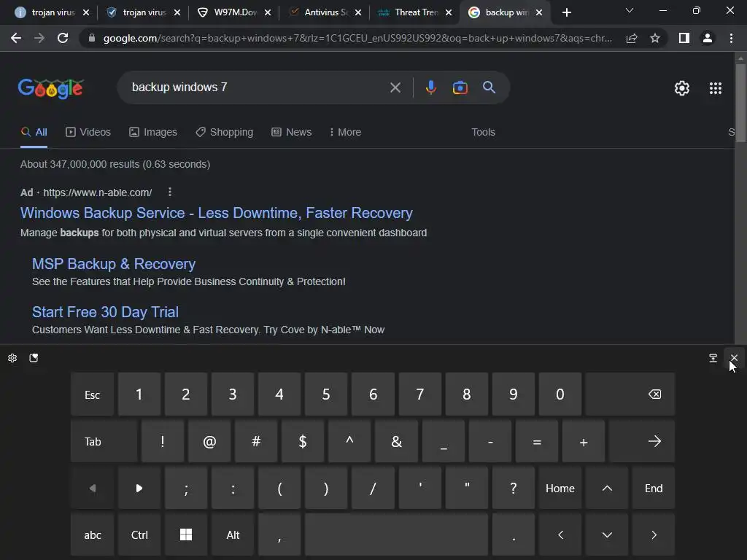Open Windows Backup Service ad link
Screen dimensions: 747x560
click(216, 213)
